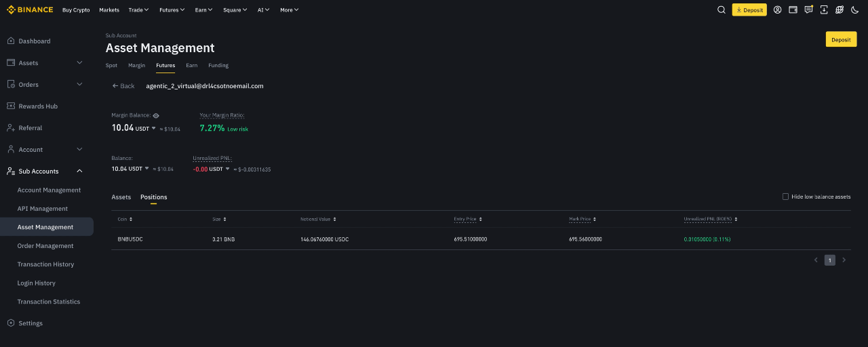Switch to Margin tab
The height and width of the screenshot is (347, 868).
click(136, 65)
